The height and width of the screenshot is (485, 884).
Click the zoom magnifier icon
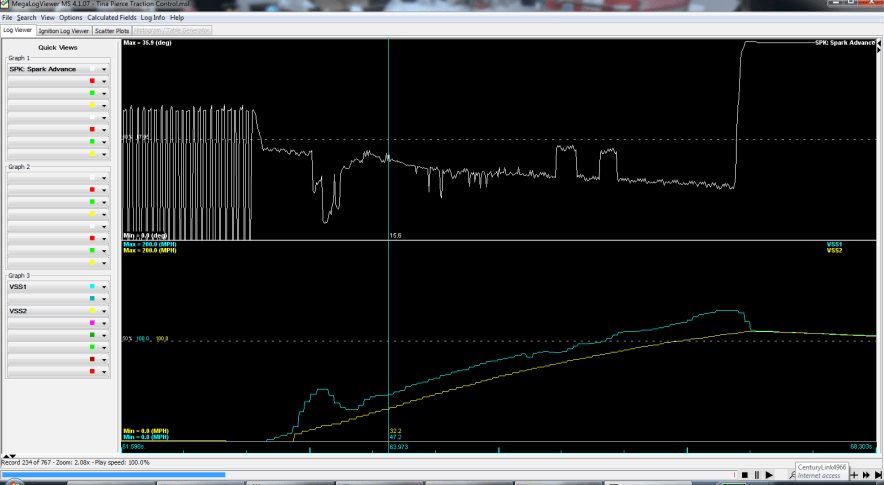click(x=790, y=475)
